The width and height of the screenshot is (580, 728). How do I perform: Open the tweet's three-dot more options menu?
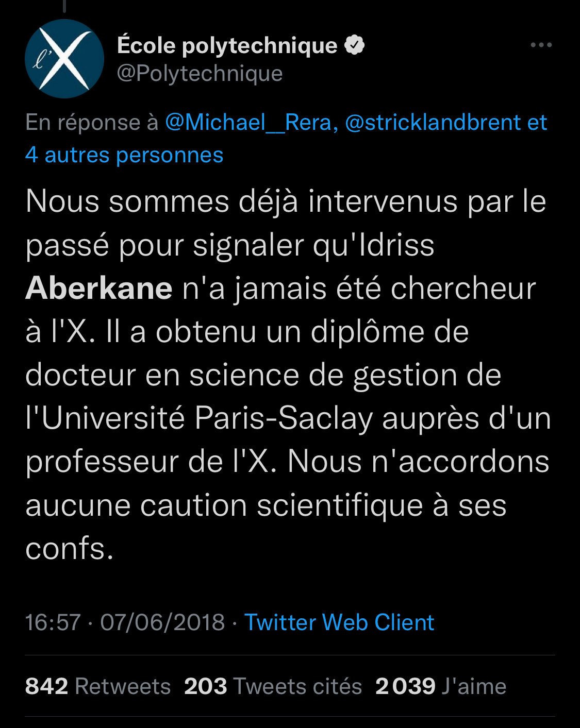point(541,45)
